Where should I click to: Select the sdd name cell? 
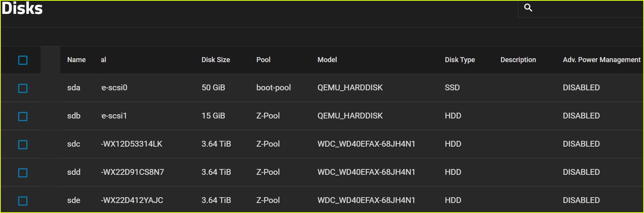coord(73,172)
